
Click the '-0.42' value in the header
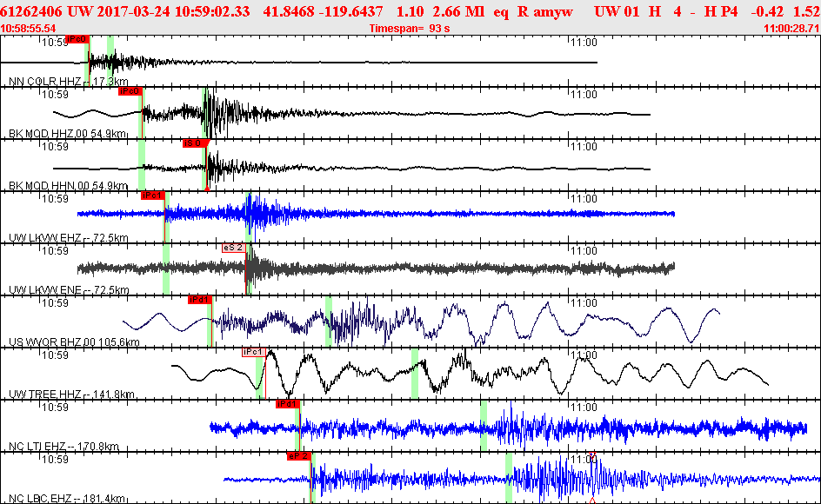click(769, 11)
